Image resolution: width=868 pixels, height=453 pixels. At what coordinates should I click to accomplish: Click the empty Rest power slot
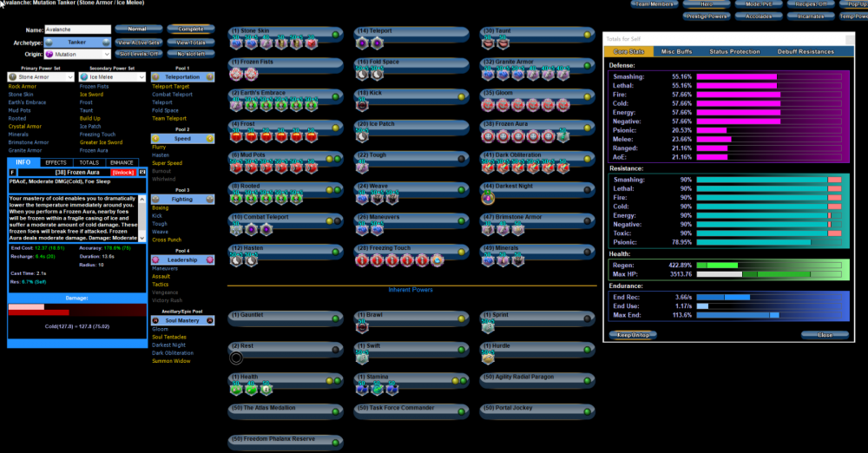tap(237, 358)
